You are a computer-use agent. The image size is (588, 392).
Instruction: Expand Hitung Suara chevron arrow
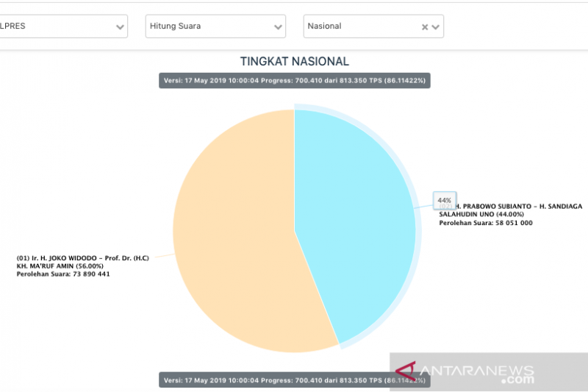point(278,27)
